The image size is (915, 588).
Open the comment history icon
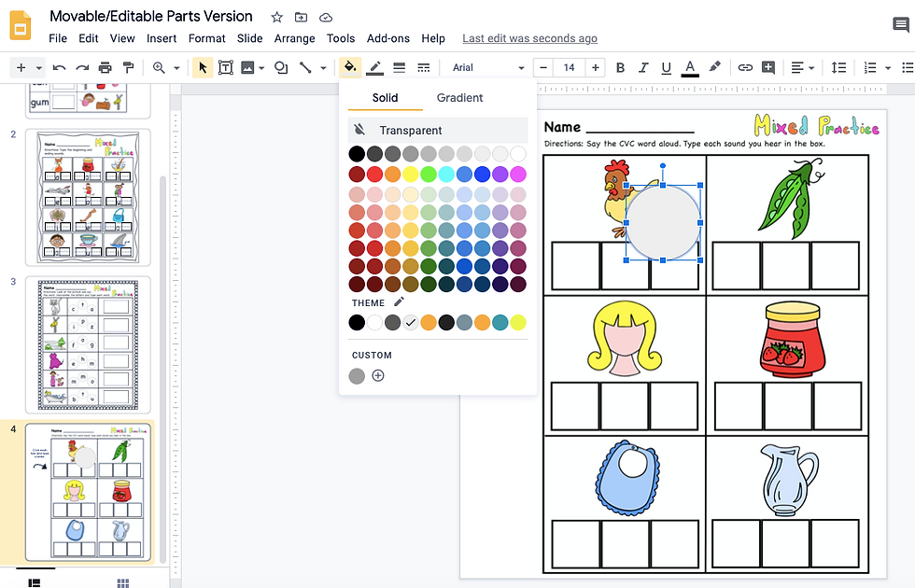coord(900,24)
